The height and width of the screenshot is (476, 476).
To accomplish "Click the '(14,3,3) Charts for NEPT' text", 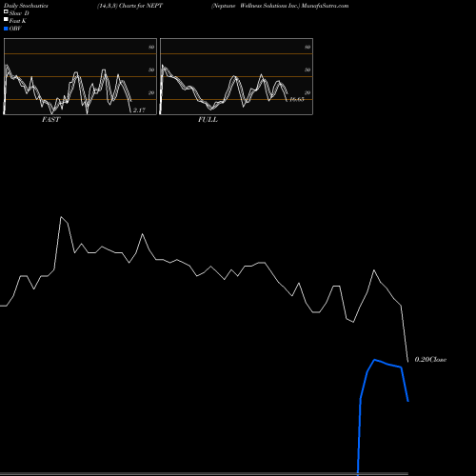I will pyautogui.click(x=129, y=6).
